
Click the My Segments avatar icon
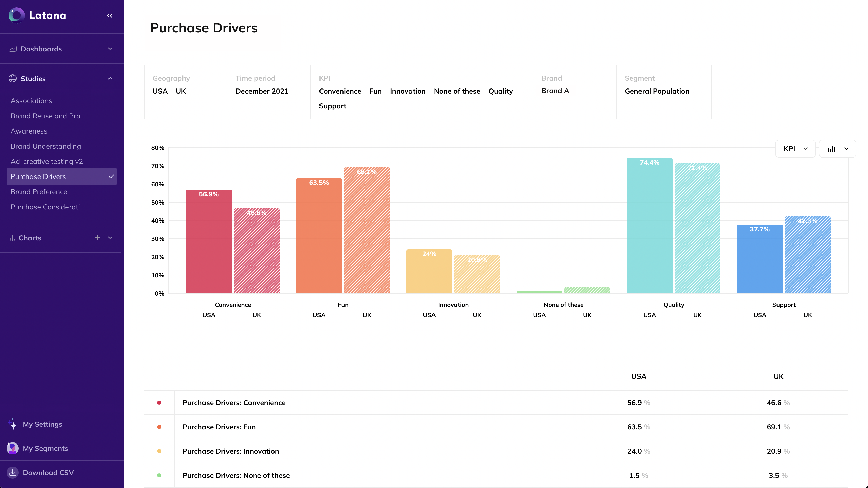pyautogui.click(x=13, y=448)
